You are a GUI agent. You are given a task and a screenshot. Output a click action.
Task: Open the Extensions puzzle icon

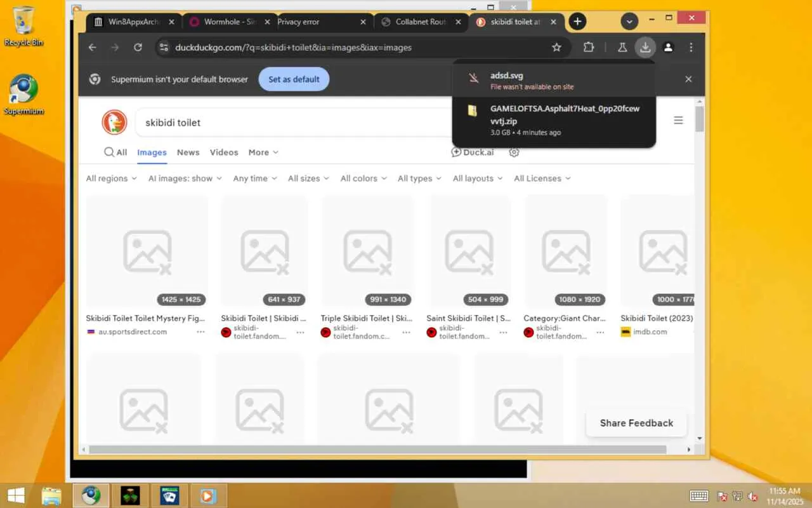589,48
